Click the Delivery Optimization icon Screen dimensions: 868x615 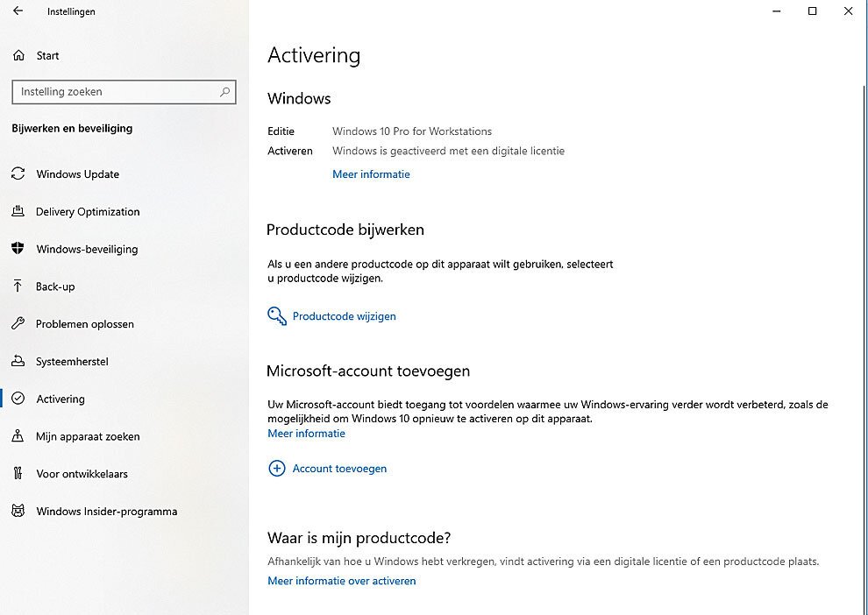tap(18, 211)
